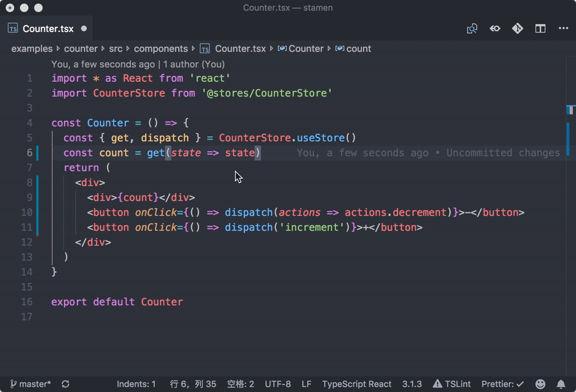Click the Prettier status checkmark
Screen dimensions: 576x392
(520, 384)
